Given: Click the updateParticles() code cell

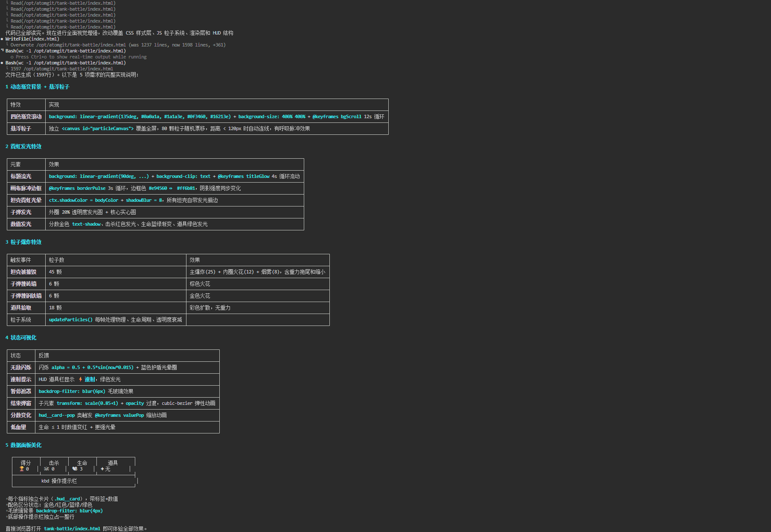Looking at the screenshot, I should pyautogui.click(x=116, y=320).
